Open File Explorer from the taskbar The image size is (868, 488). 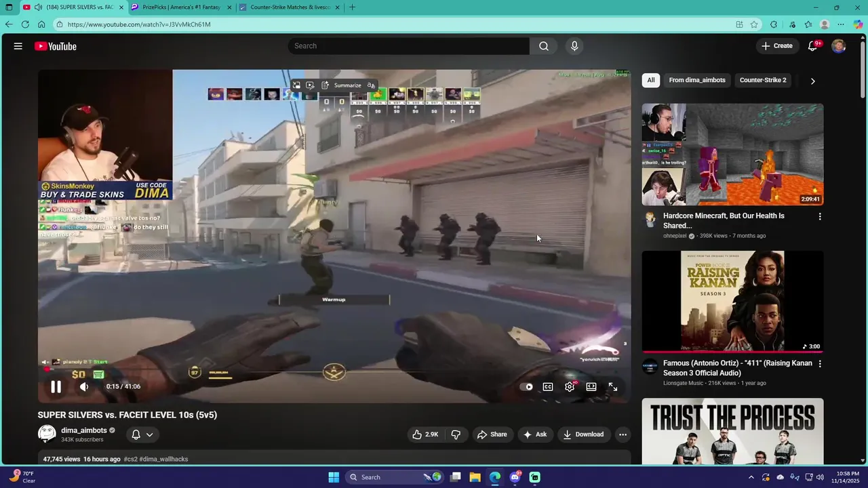[x=475, y=477]
